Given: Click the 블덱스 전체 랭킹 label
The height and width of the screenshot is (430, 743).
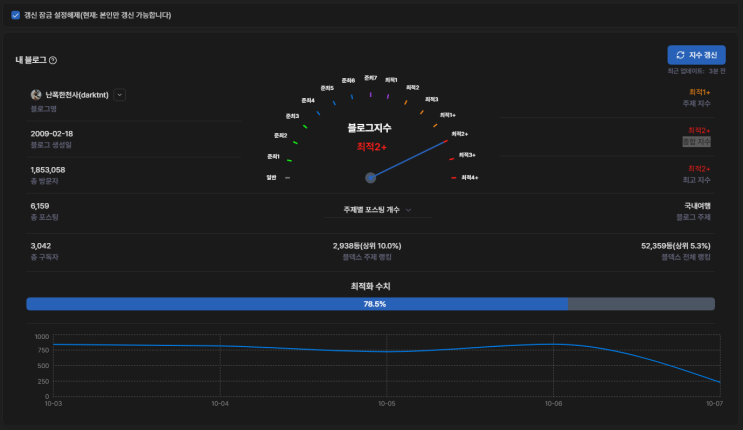Looking at the screenshot, I should pyautogui.click(x=686, y=257).
